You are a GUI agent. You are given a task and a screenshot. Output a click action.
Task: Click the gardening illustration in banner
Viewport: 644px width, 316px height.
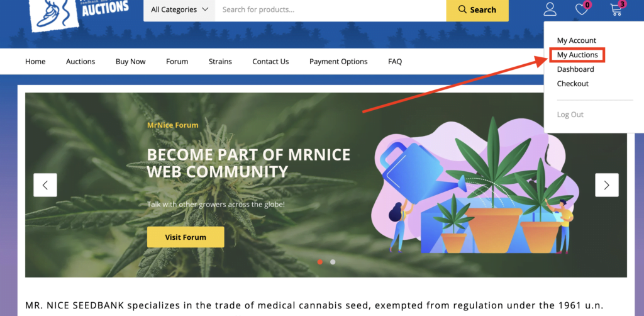pyautogui.click(x=477, y=185)
